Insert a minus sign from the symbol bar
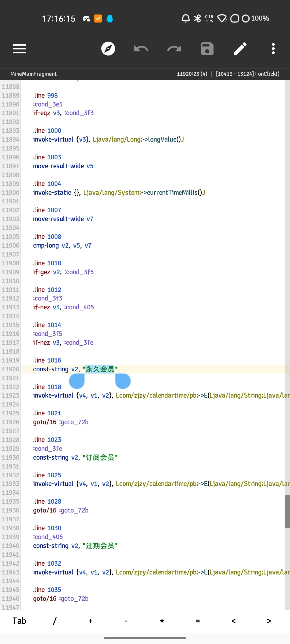 point(126,621)
